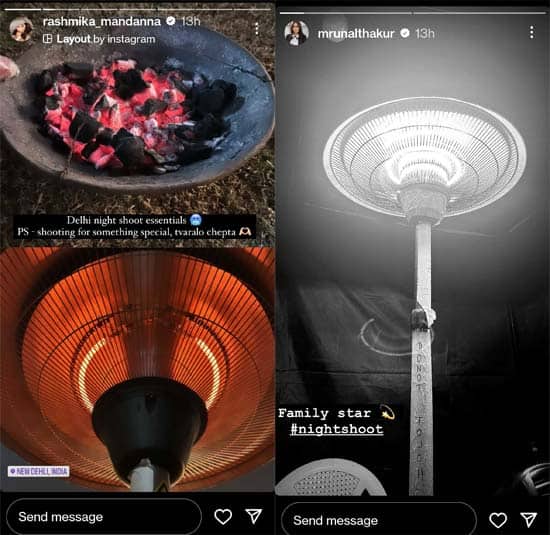Open mrunalthakur's profile avatar
Image resolution: width=550 pixels, height=535 pixels.
(x=297, y=33)
